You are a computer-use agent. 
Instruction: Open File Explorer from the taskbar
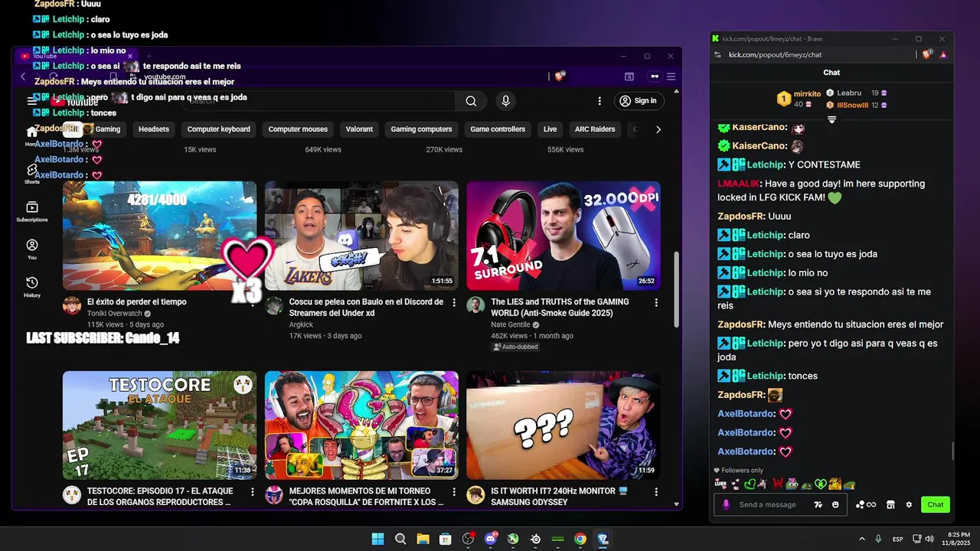coord(423,539)
